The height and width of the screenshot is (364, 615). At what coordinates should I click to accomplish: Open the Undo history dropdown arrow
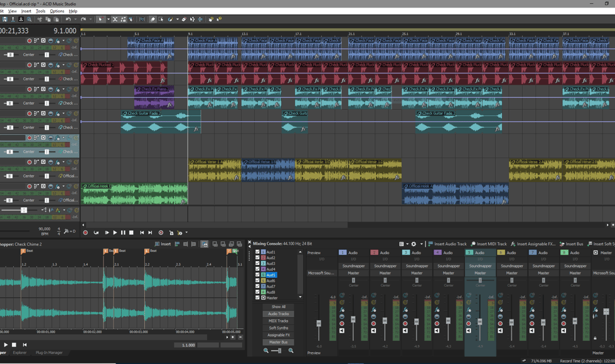tap(75, 19)
